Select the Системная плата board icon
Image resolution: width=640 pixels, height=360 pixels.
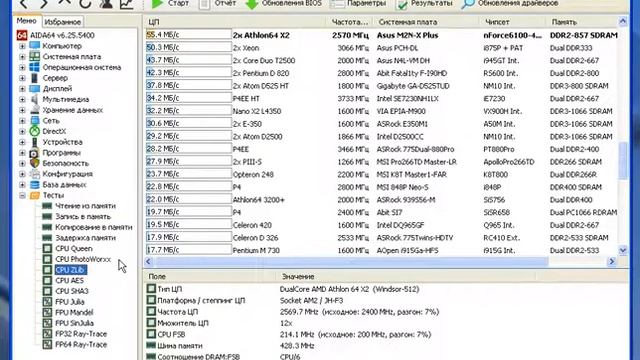pyautogui.click(x=35, y=56)
